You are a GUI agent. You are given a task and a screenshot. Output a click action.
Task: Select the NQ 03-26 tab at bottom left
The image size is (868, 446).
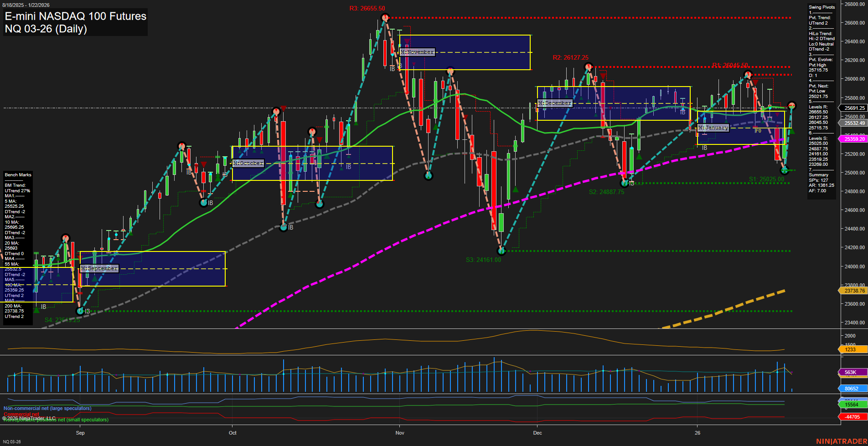coord(12,441)
